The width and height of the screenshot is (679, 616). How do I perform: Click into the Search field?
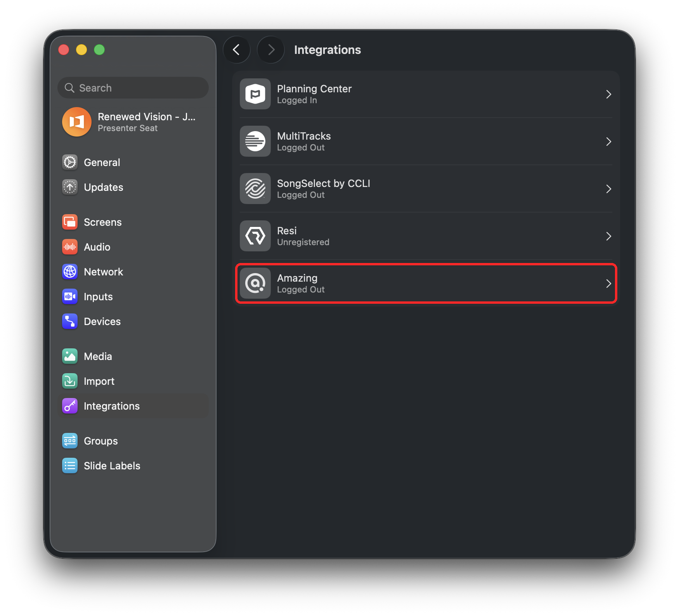tap(133, 88)
